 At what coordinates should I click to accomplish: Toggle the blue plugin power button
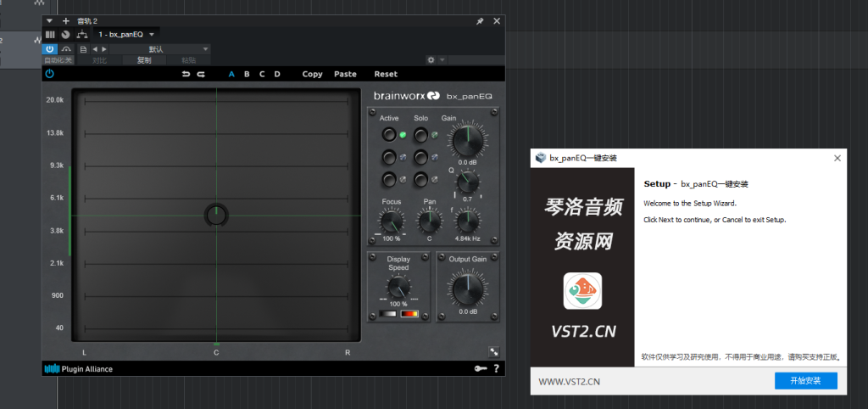49,49
